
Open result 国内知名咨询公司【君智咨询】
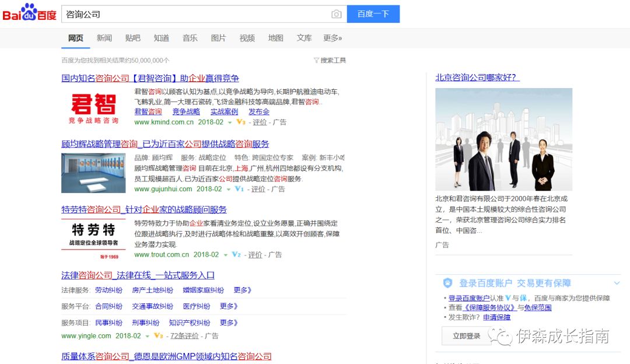(x=150, y=78)
